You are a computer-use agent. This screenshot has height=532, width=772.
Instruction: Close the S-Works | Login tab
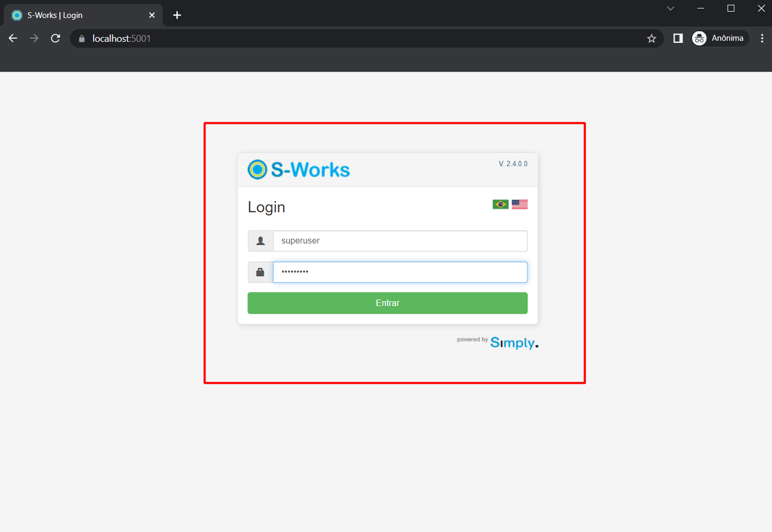[152, 15]
